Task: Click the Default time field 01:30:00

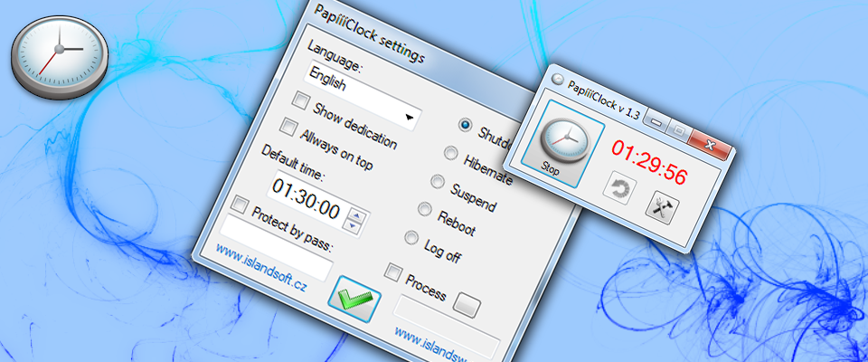Action: tap(318, 204)
